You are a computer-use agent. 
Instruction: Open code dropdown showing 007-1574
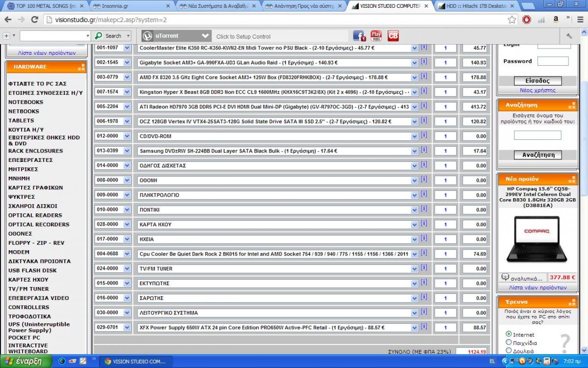[113, 92]
